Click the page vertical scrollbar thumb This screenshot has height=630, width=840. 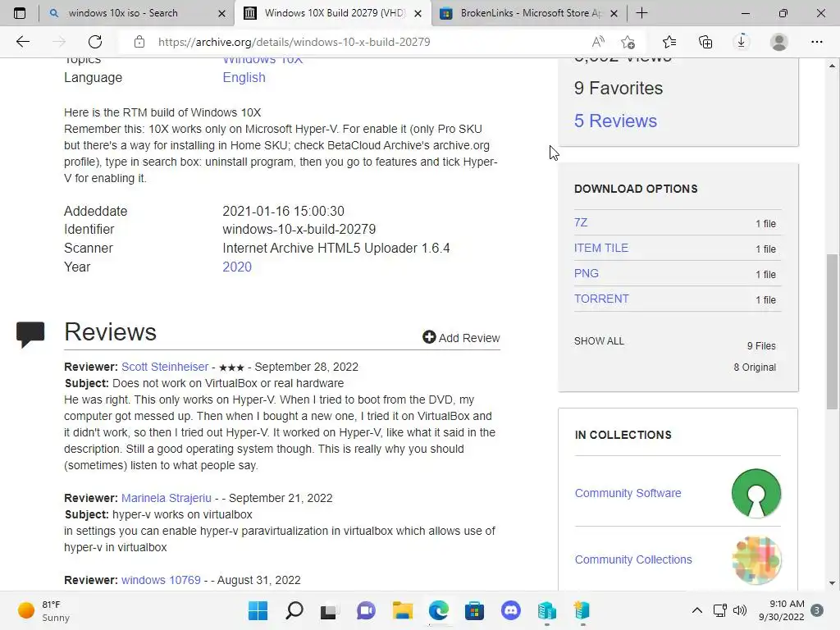point(832,332)
